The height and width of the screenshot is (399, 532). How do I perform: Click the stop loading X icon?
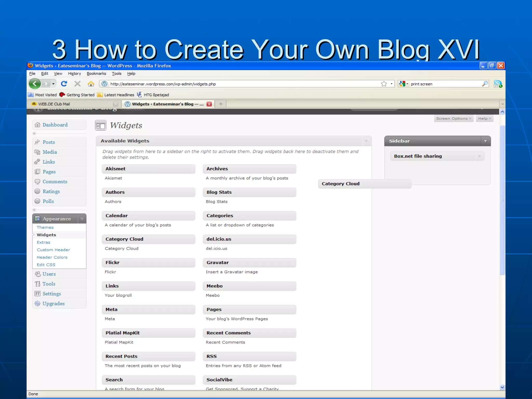tap(77, 84)
